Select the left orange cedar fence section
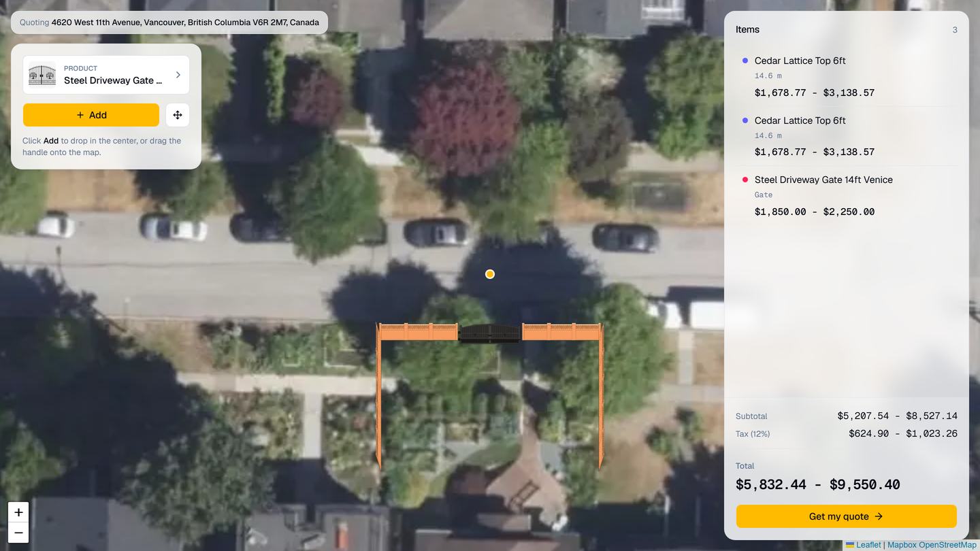980x551 pixels. 417,332
